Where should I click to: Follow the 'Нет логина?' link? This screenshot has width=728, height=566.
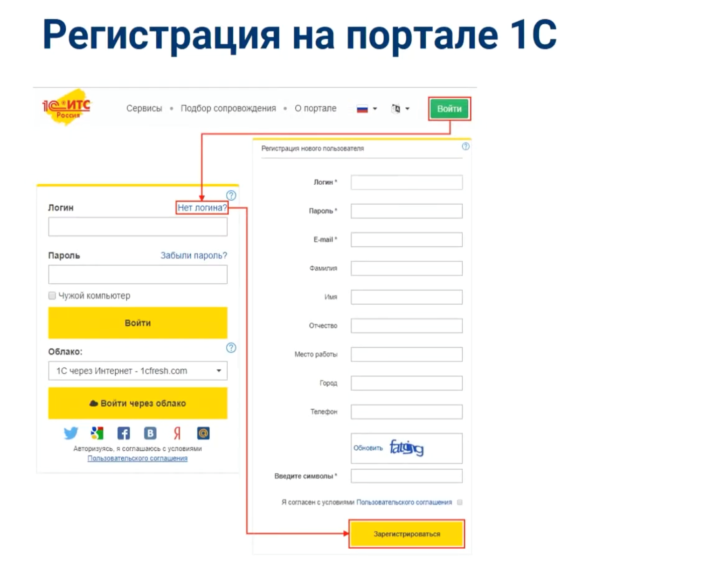(x=202, y=208)
